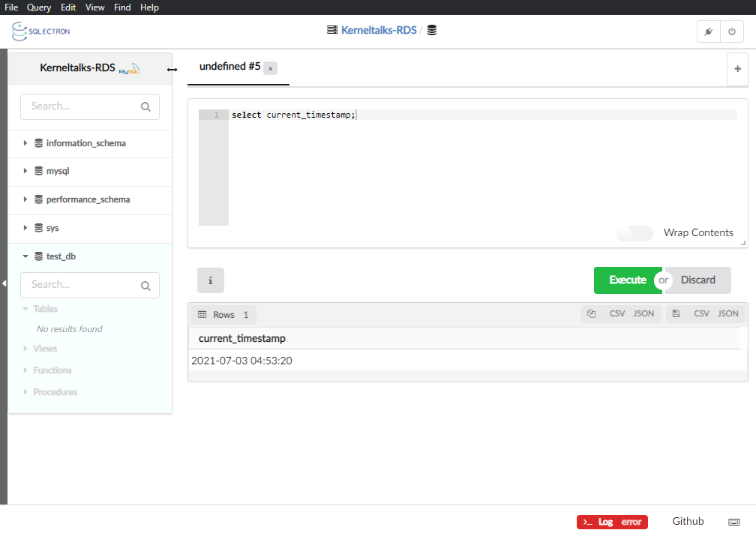The height and width of the screenshot is (539, 756).
Task: Click the editor resize handle corner
Action: coord(743,243)
